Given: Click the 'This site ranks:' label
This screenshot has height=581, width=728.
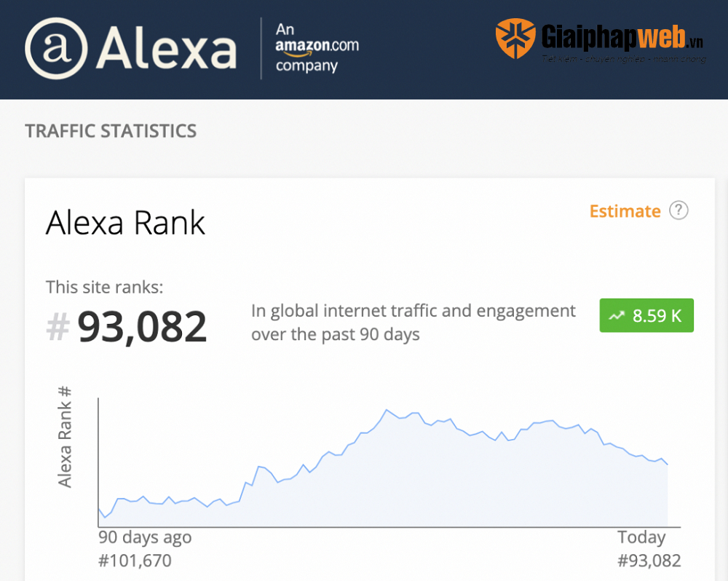Looking at the screenshot, I should [x=105, y=287].
